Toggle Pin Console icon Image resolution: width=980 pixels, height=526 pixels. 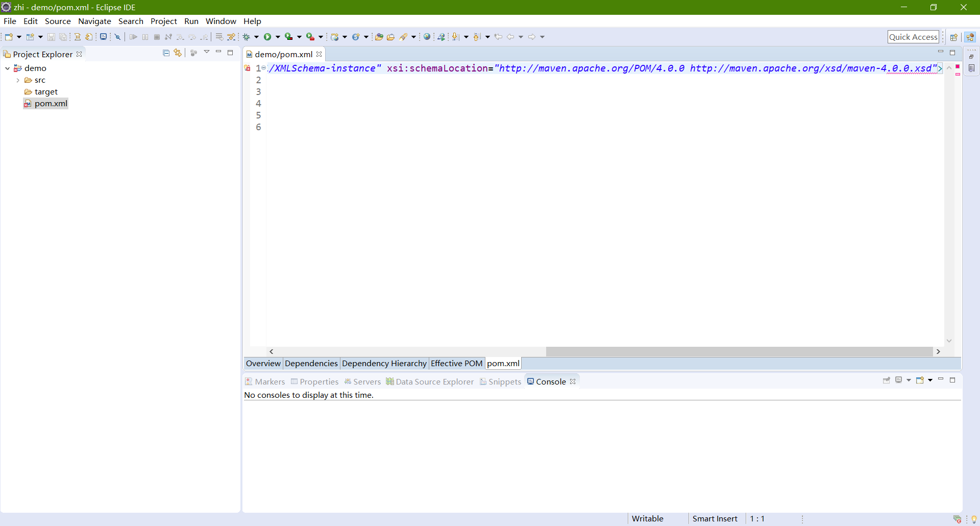[887, 380]
